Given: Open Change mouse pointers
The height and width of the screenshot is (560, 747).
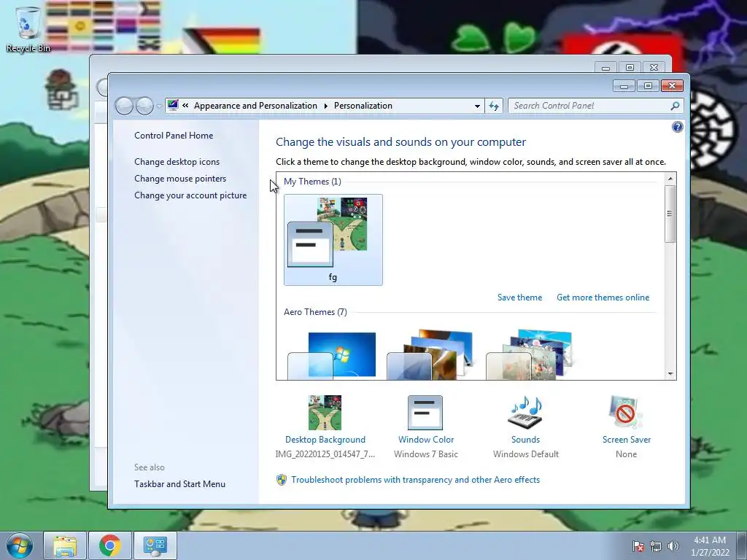Looking at the screenshot, I should point(180,178).
